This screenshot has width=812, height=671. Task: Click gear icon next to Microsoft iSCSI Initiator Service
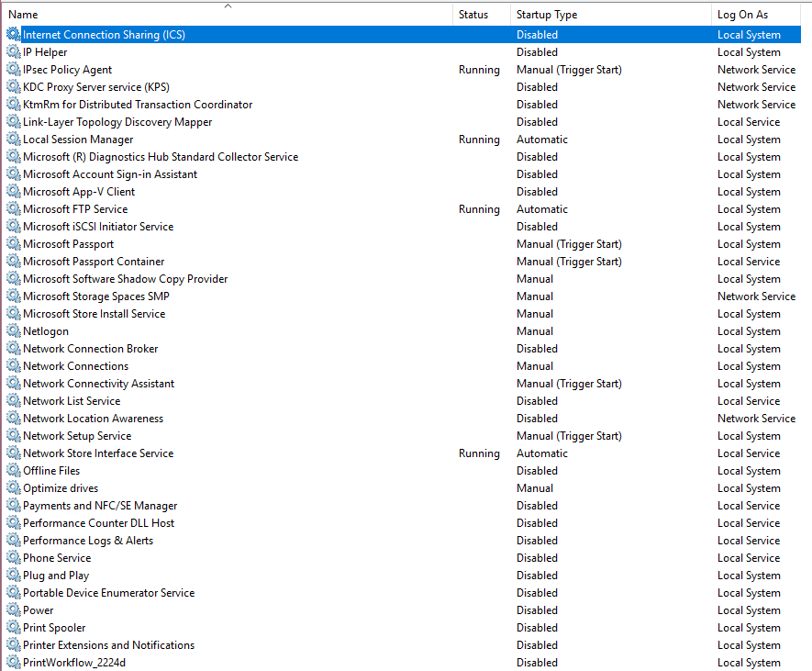pos(14,227)
